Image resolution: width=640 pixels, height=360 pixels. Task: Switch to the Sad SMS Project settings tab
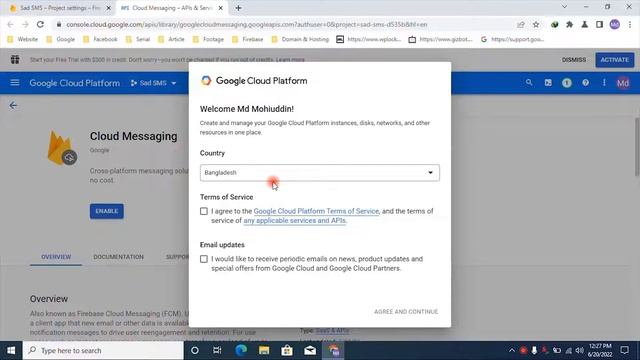point(59,8)
